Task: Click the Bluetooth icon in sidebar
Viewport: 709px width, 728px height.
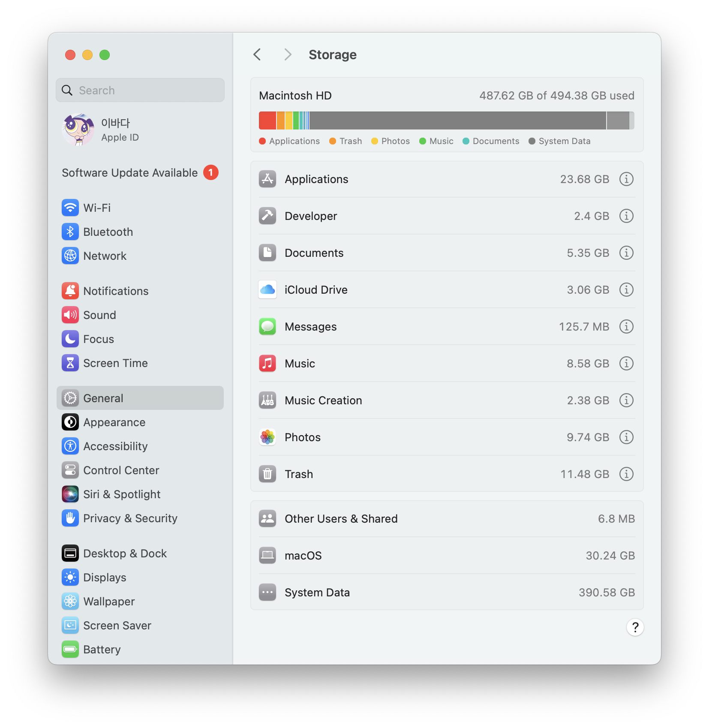Action: tap(70, 232)
